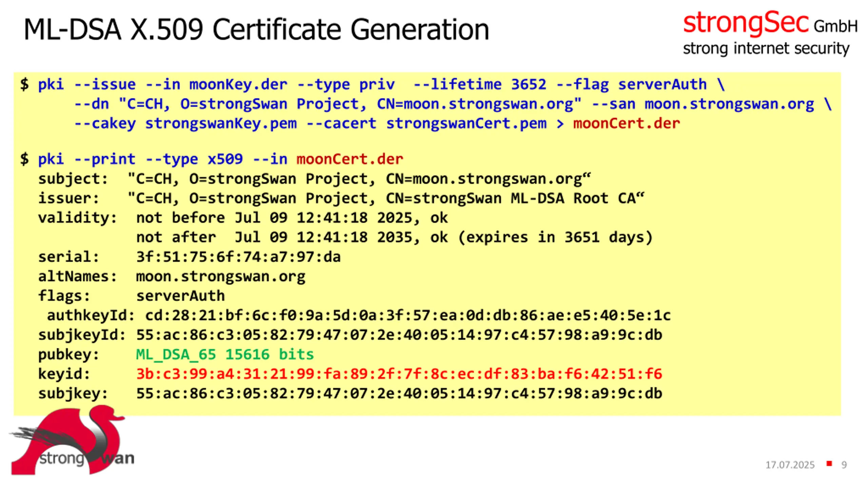Click the serverAuth flags value
Viewport: 868px width, 488px height.
coord(180,296)
